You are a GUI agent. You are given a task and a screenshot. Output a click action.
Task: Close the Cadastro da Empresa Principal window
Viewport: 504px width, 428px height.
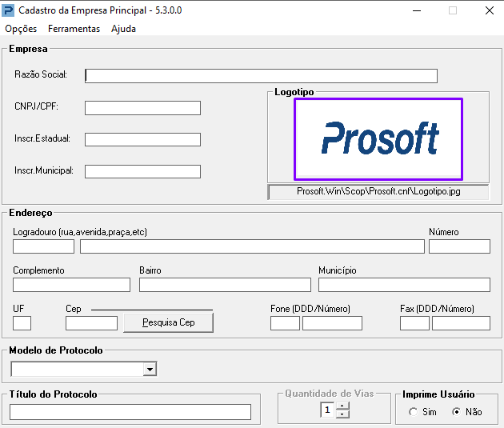pyautogui.click(x=490, y=10)
